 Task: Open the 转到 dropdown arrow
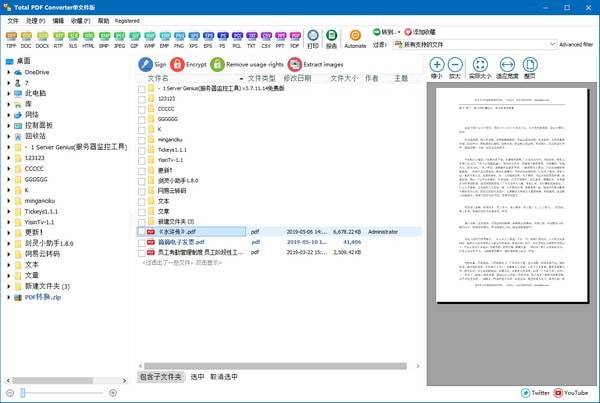pyautogui.click(x=399, y=32)
